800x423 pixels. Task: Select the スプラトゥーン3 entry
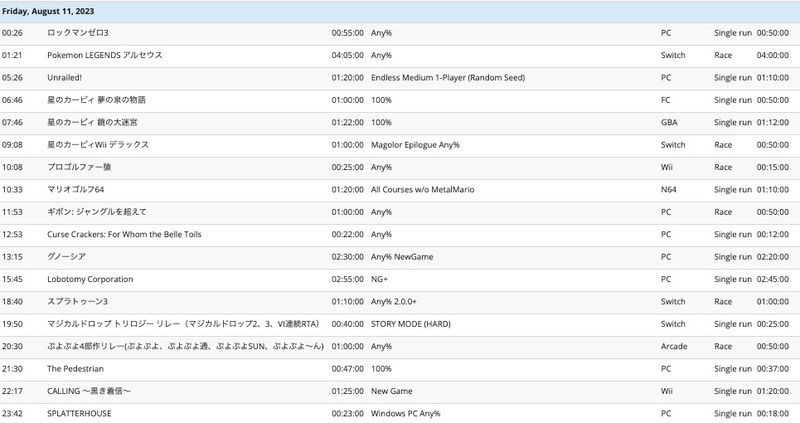coord(77,302)
